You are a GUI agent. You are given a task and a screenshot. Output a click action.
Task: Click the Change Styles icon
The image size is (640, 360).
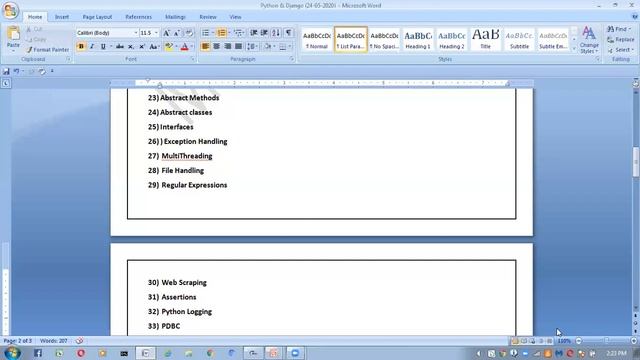point(589,40)
